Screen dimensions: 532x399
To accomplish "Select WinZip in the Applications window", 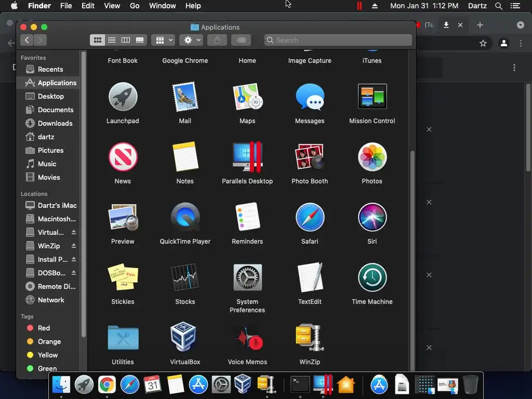I will point(310,338).
